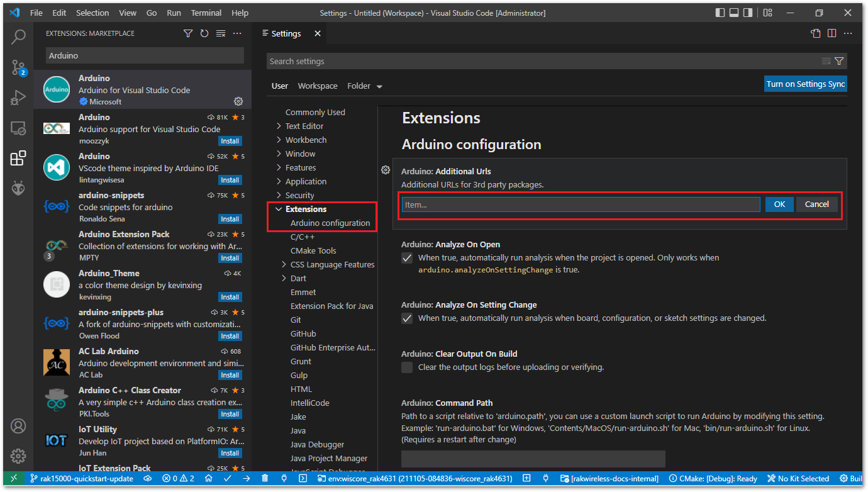
Task: Expand the Text Editor settings section
Action: 279,126
